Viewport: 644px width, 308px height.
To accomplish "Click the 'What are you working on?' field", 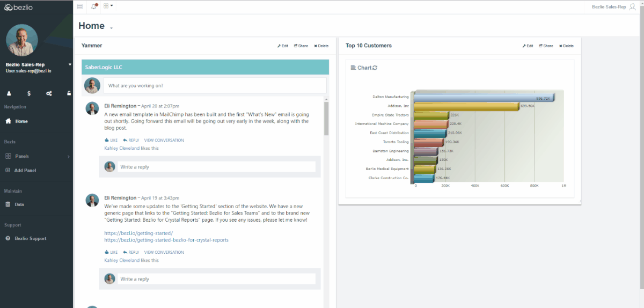I will coord(215,85).
